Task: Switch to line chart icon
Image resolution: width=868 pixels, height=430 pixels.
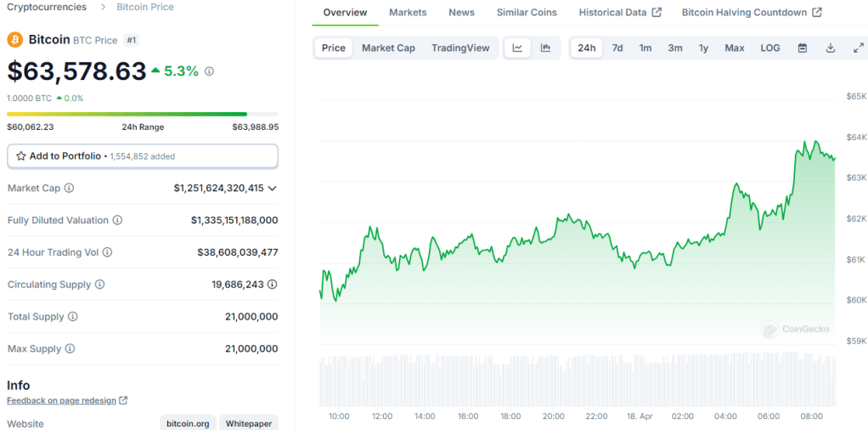Action: [517, 48]
